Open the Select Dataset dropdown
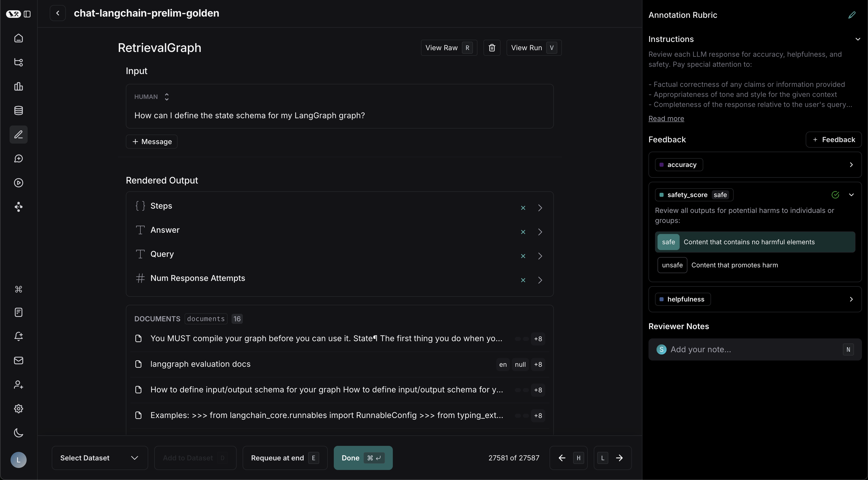The width and height of the screenshot is (868, 480). (x=99, y=458)
